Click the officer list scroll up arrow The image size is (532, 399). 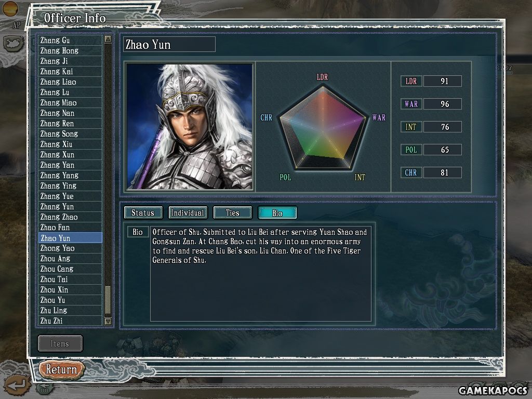pyautogui.click(x=108, y=39)
